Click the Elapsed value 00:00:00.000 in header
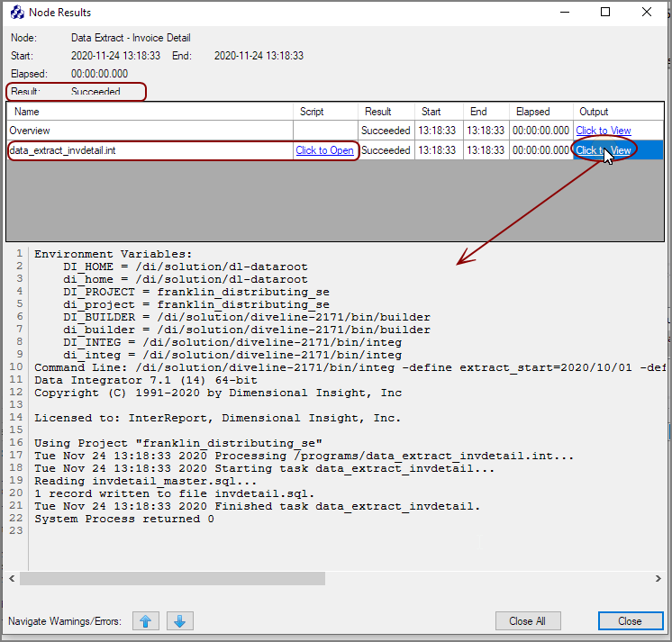Viewport: 672px width, 642px height. (x=99, y=74)
